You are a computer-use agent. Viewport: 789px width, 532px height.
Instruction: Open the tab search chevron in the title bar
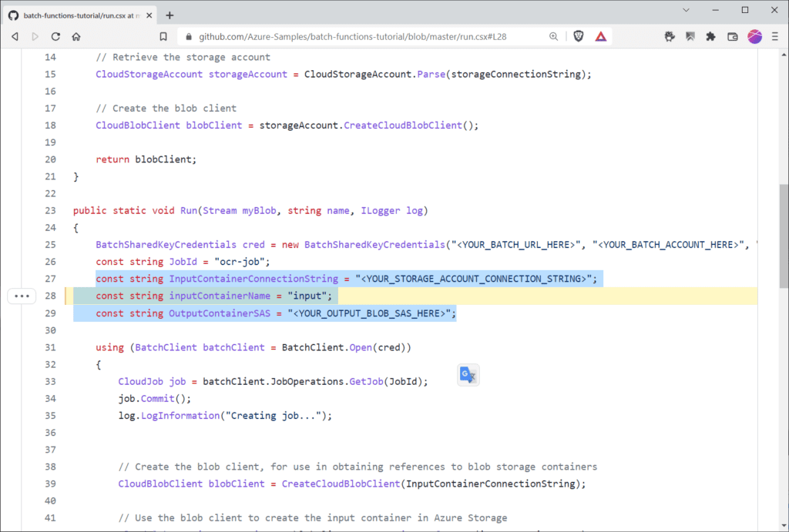pyautogui.click(x=686, y=10)
